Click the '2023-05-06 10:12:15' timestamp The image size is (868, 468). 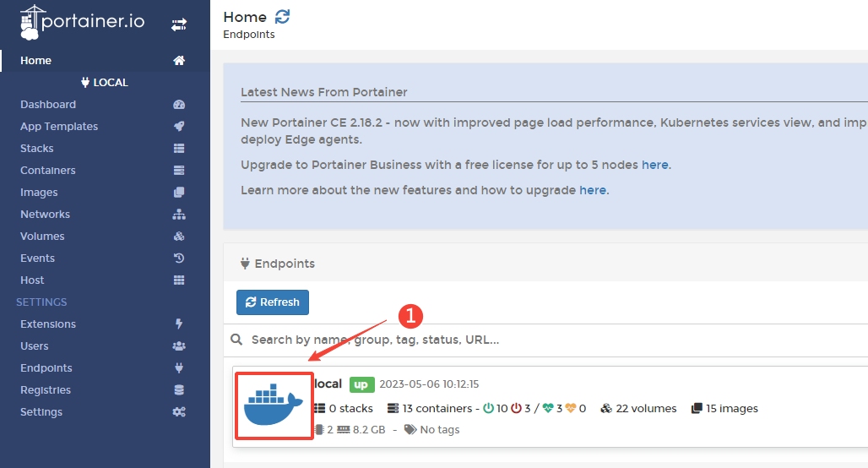click(x=429, y=384)
